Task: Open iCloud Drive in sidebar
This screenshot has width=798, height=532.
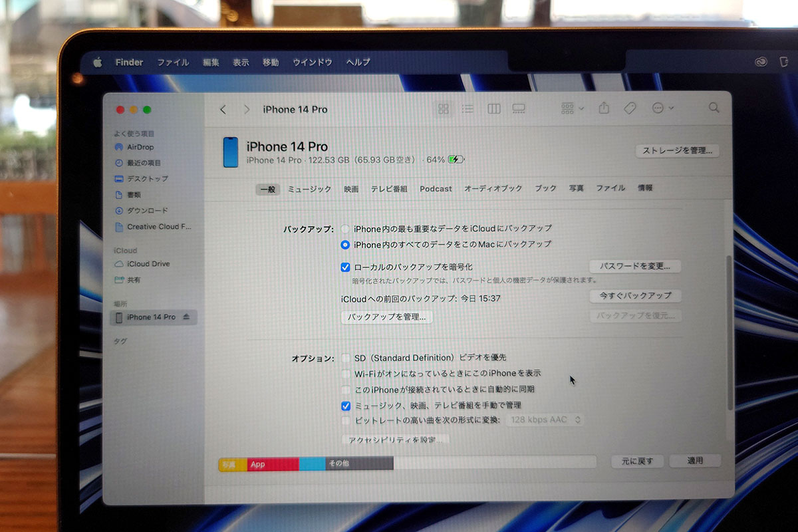Action: (x=142, y=264)
